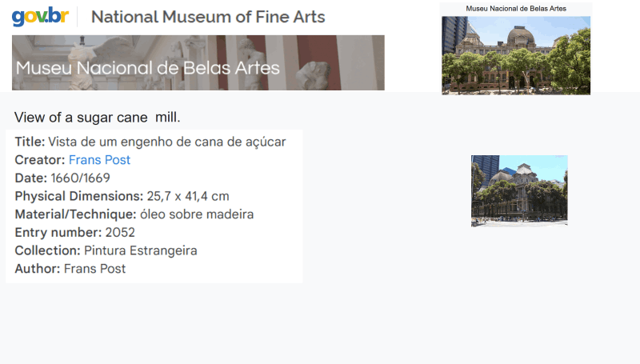Viewport: 640px width, 364px height.
Task: Click the entry number 2052
Action: [121, 233]
